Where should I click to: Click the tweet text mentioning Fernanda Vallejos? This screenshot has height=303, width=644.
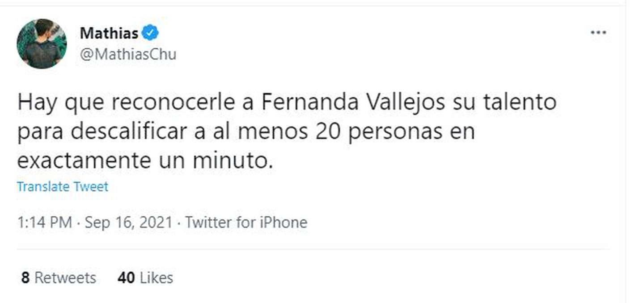[x=286, y=103]
